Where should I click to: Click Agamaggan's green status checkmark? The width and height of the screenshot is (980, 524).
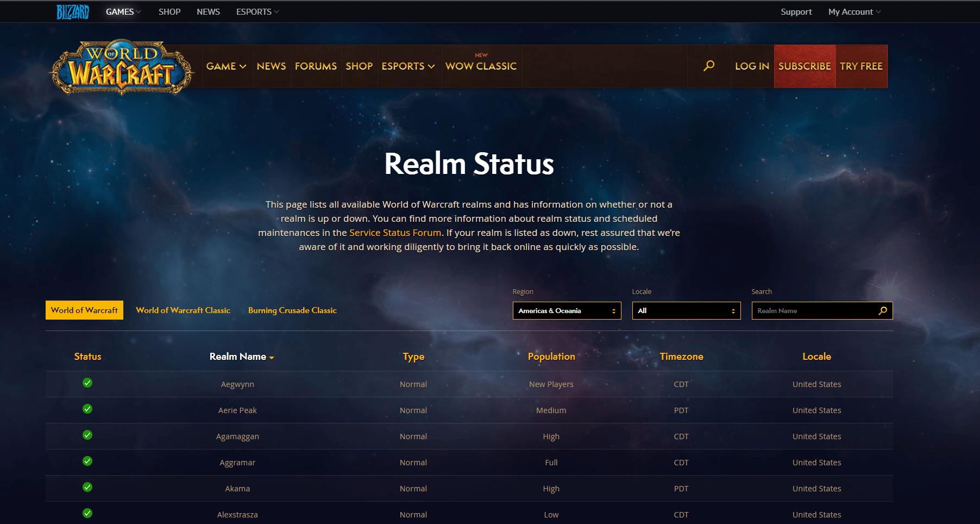(87, 435)
